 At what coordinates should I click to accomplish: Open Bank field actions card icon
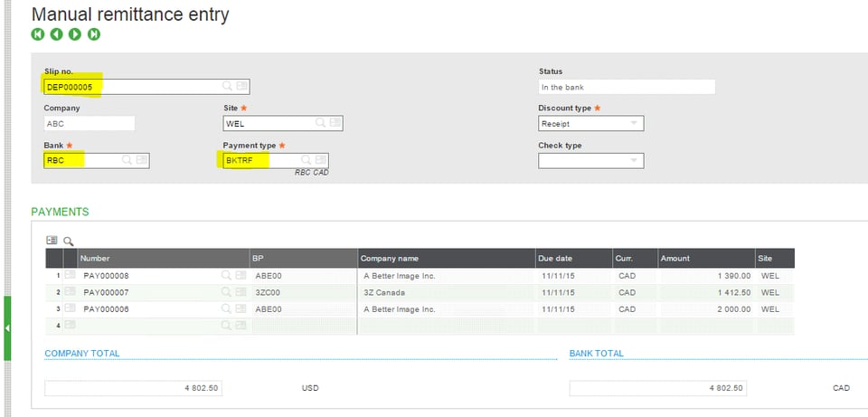coord(142,160)
